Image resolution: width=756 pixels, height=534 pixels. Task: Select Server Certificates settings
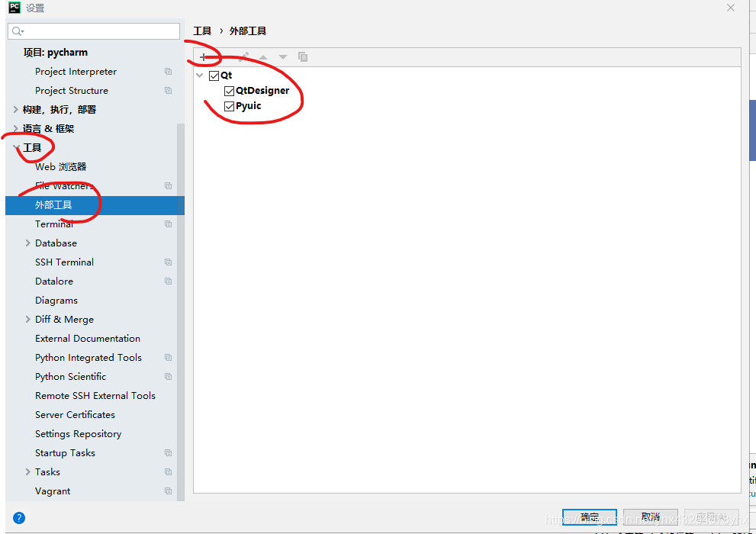pyautogui.click(x=75, y=414)
